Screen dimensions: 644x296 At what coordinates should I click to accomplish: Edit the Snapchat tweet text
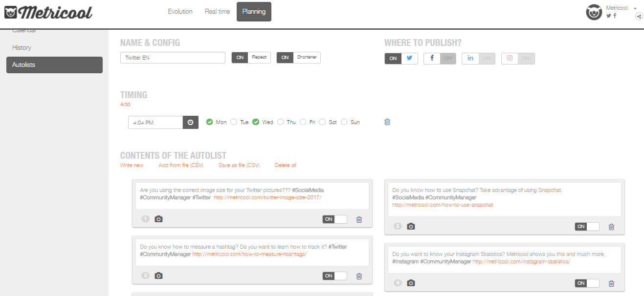coord(505,200)
